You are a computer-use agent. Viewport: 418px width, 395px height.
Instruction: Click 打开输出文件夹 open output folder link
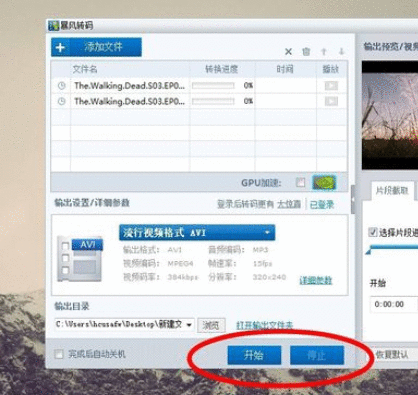coord(265,325)
